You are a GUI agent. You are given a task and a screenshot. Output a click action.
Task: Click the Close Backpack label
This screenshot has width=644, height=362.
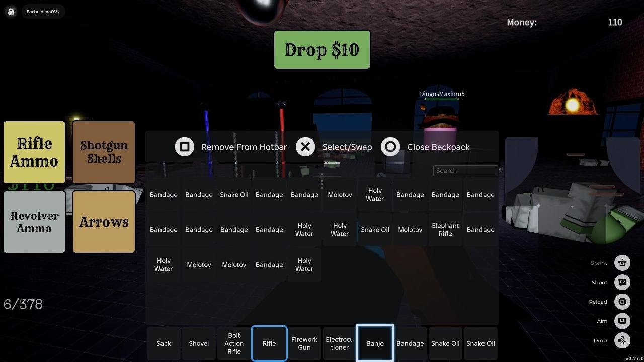point(438,147)
